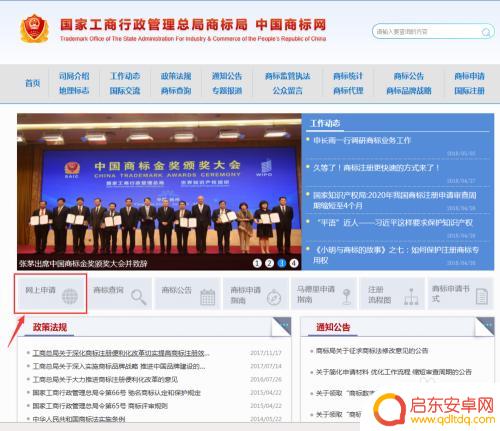Open 国际交流 navigation item
The image size is (500, 431).
[125, 90]
